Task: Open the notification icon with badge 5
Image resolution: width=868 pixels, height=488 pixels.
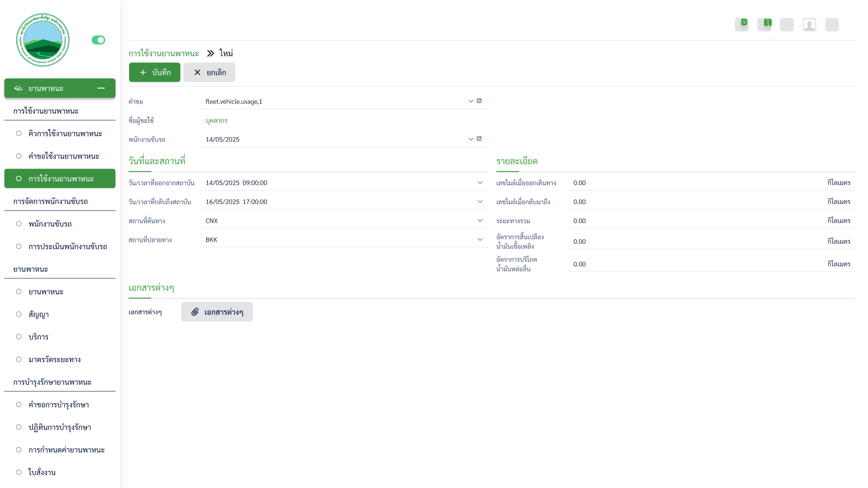Action: tap(741, 24)
